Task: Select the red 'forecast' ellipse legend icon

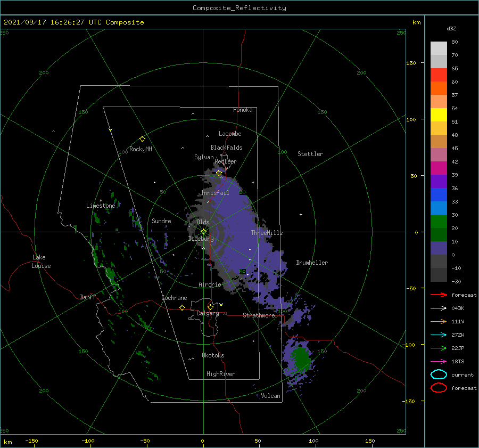Action: click(x=439, y=388)
